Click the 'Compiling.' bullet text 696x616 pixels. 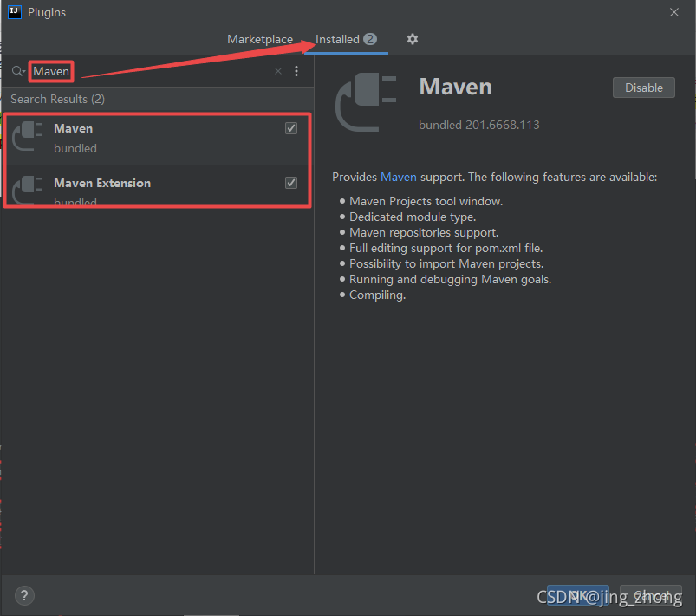[377, 295]
